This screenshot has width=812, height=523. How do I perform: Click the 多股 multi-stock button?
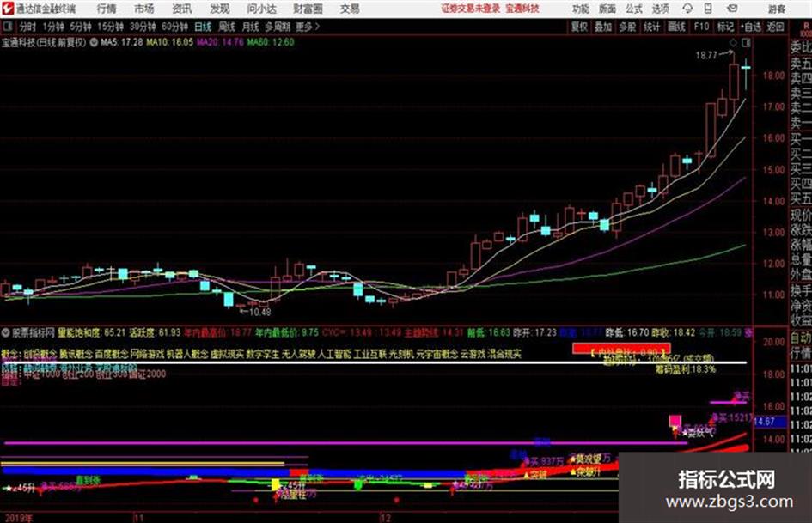pyautogui.click(x=627, y=27)
